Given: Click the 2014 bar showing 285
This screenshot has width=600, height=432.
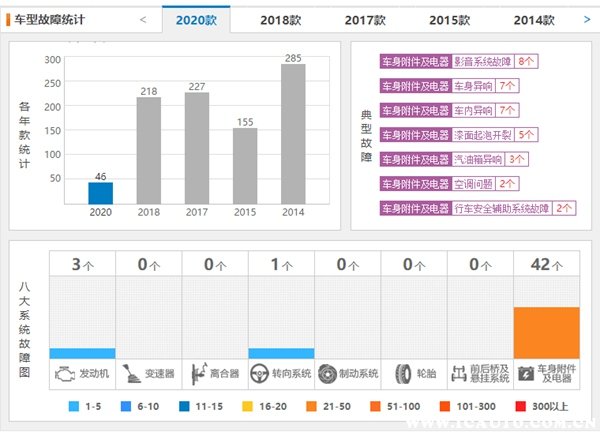Looking at the screenshot, I should tap(293, 132).
